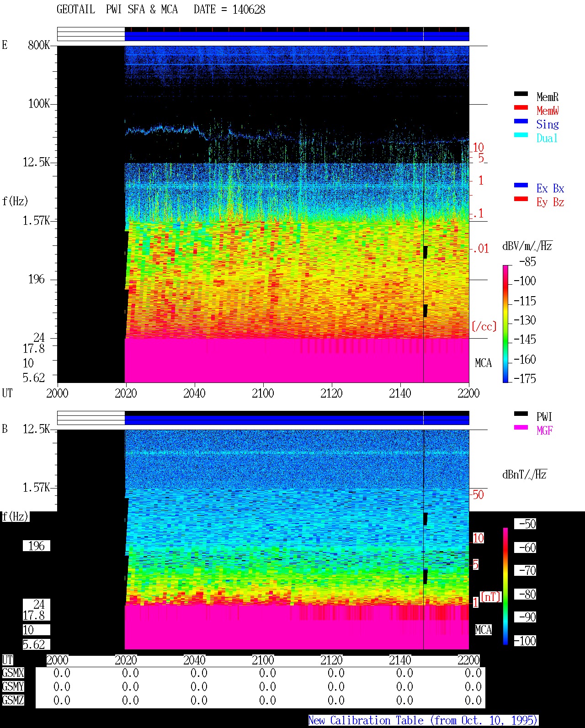Click the B panel label beside 12.5K

[x=5, y=429]
